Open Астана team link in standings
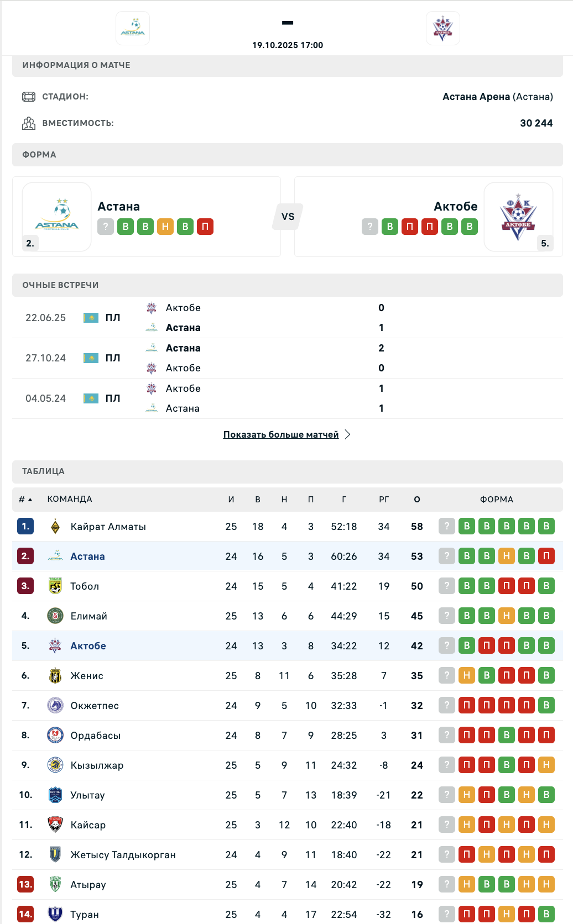 87,556
